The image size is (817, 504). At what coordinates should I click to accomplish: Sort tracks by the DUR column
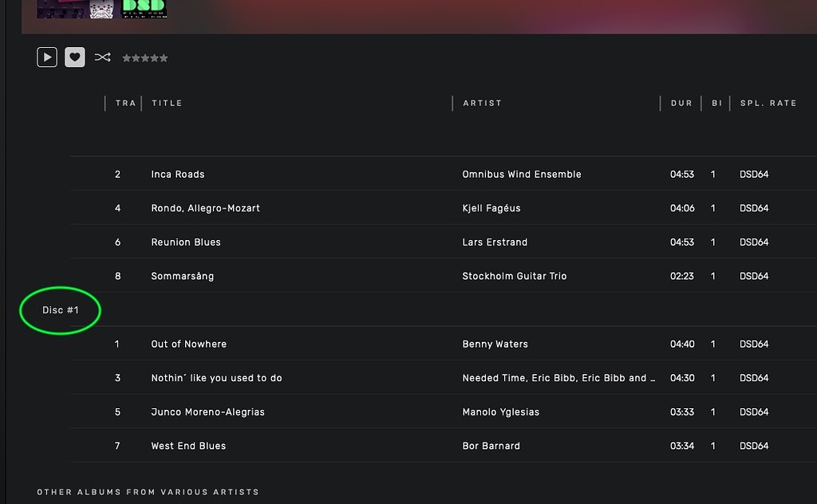pos(681,102)
